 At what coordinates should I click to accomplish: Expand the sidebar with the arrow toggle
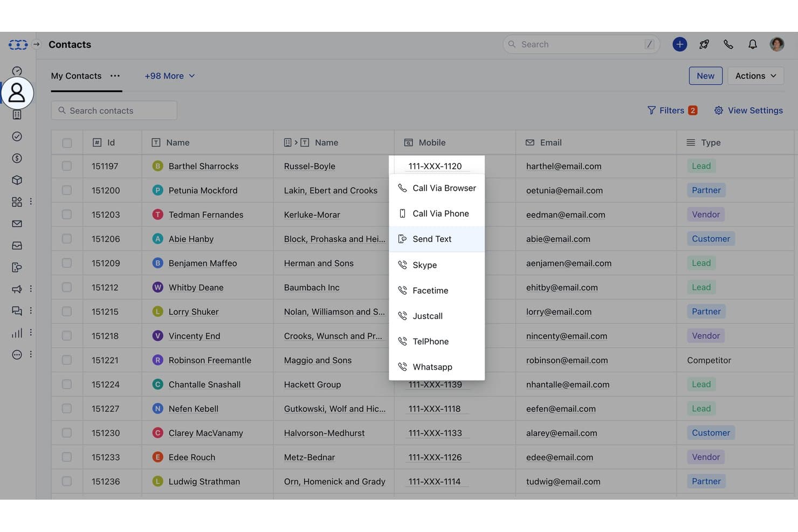pos(36,44)
